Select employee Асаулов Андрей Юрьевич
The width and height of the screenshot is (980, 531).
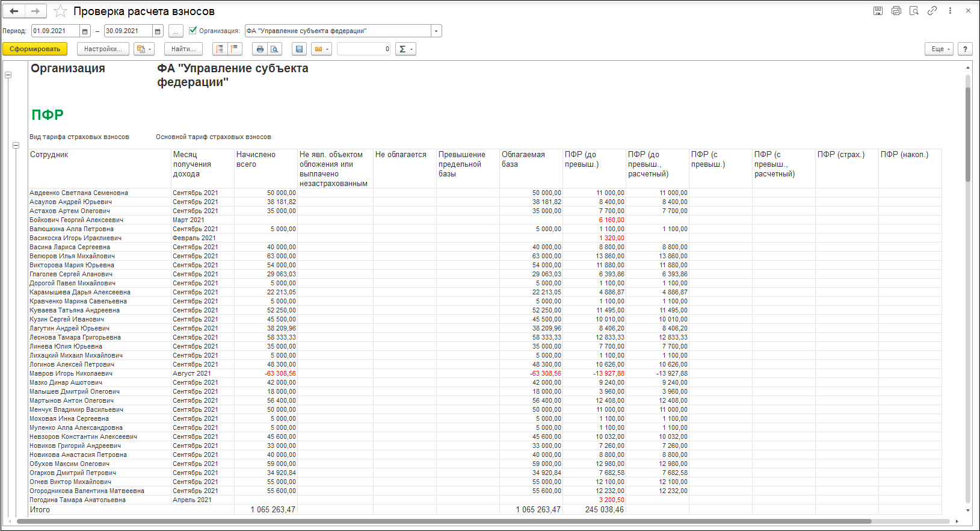point(70,202)
